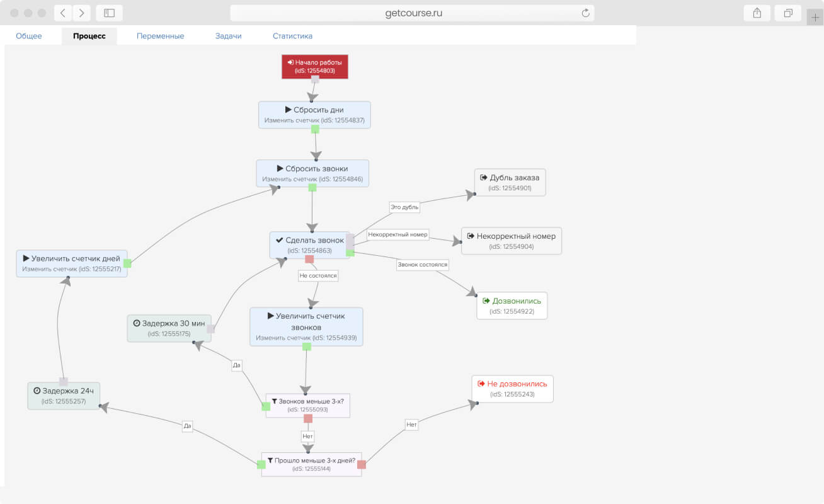Click green output connector of Сбросить звонки
The image size is (824, 504).
coord(312,187)
